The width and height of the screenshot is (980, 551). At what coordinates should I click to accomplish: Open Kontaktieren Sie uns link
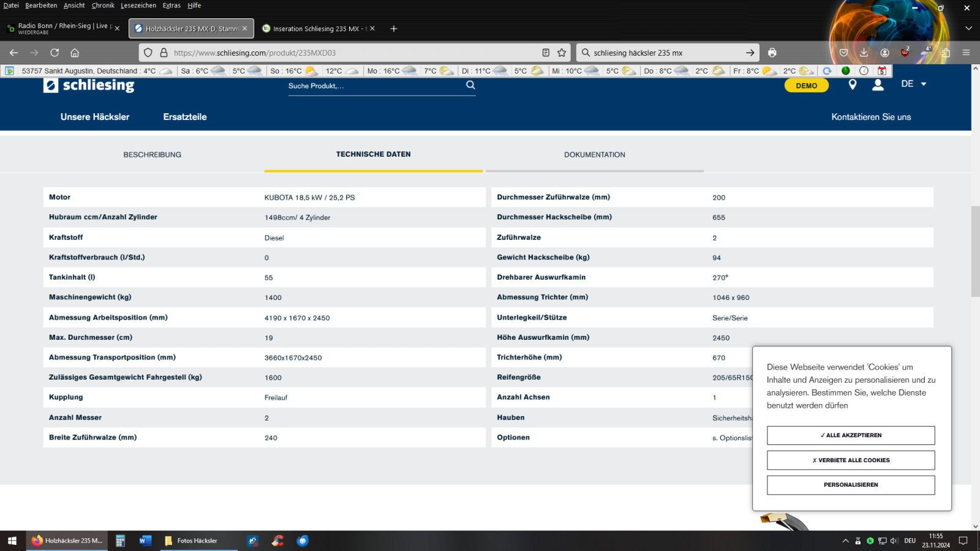tap(871, 117)
